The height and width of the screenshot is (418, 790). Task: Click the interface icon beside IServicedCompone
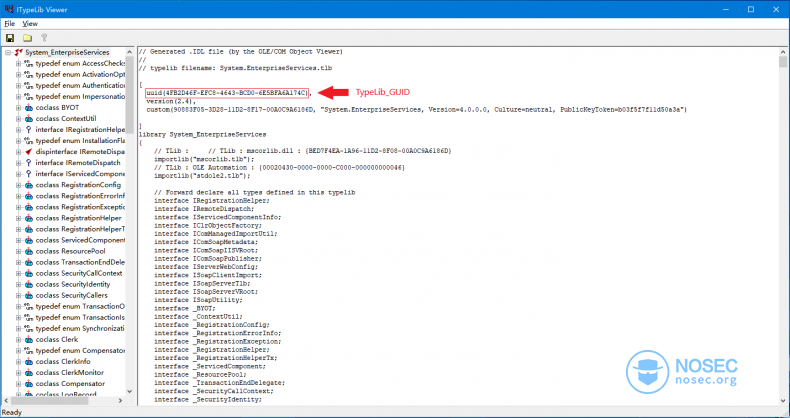click(x=29, y=174)
